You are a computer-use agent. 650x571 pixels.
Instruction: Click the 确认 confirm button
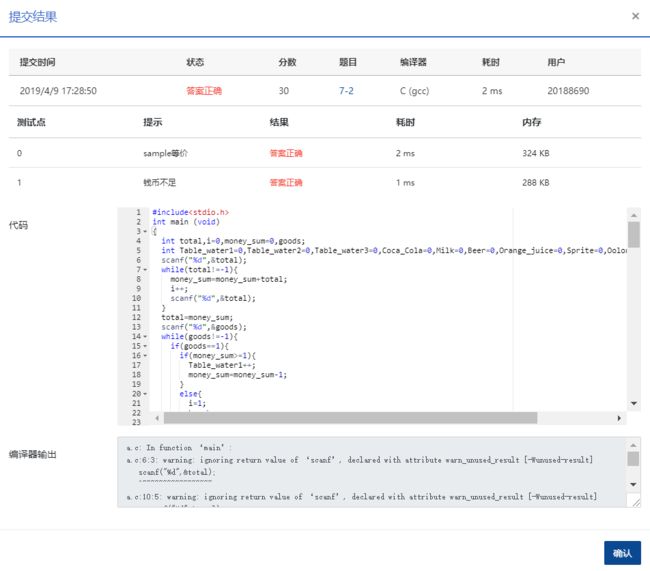tap(622, 553)
